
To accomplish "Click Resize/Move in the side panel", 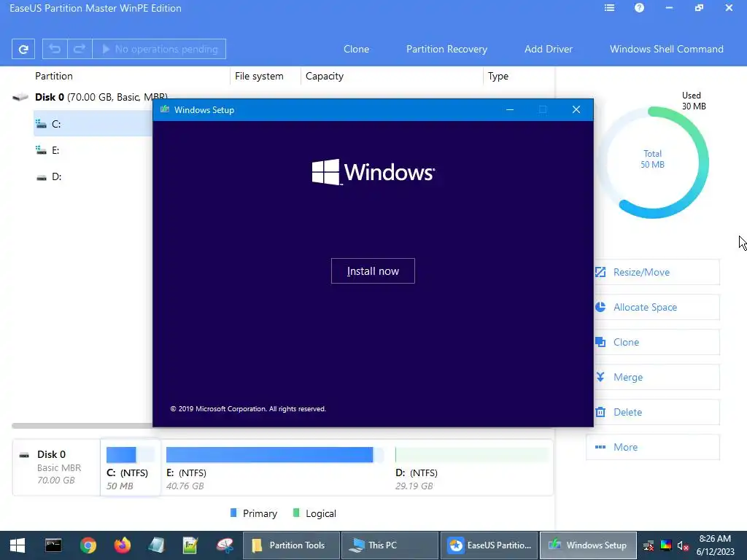I will (657, 273).
